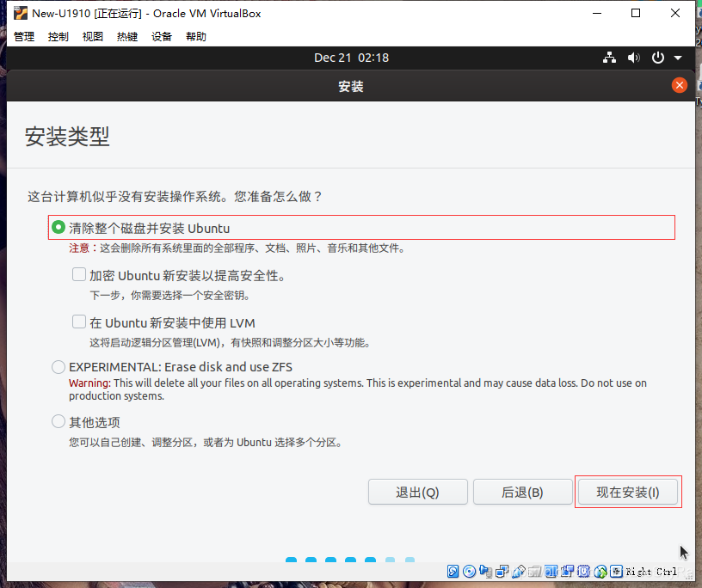
Task: Maximize the VirtualBox window
Action: click(x=636, y=13)
